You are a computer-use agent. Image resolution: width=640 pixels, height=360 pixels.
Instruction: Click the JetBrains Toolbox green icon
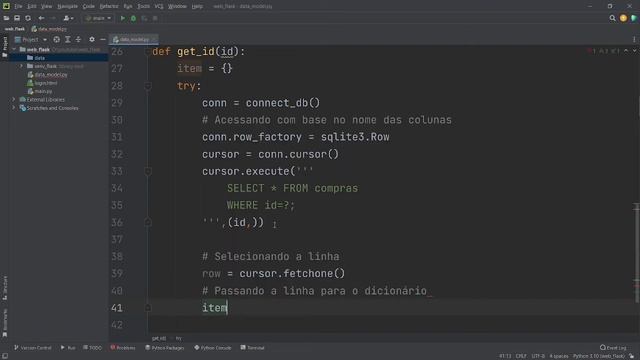634,18
